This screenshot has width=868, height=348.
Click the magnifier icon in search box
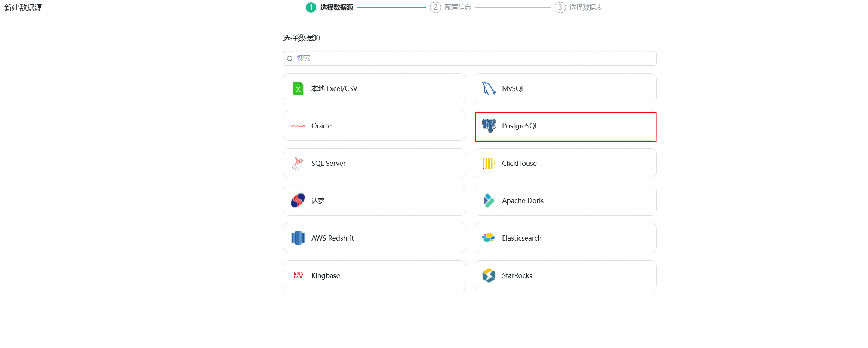coord(290,58)
